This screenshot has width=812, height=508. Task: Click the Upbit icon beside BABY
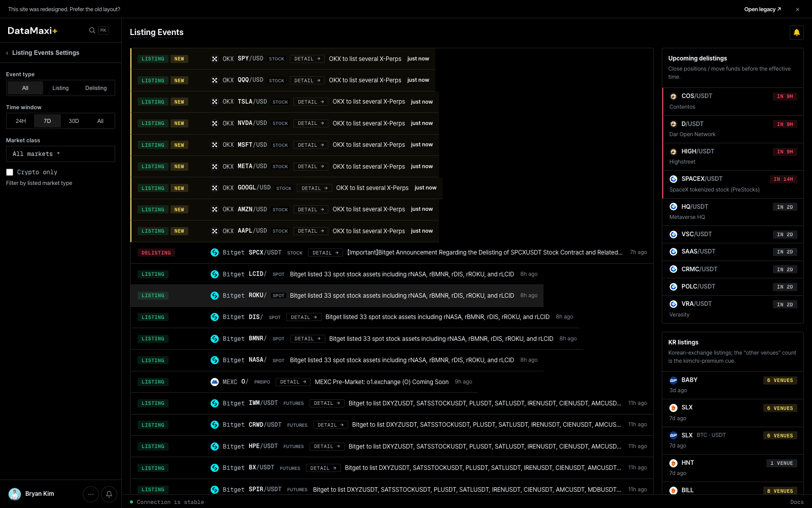pos(673,380)
